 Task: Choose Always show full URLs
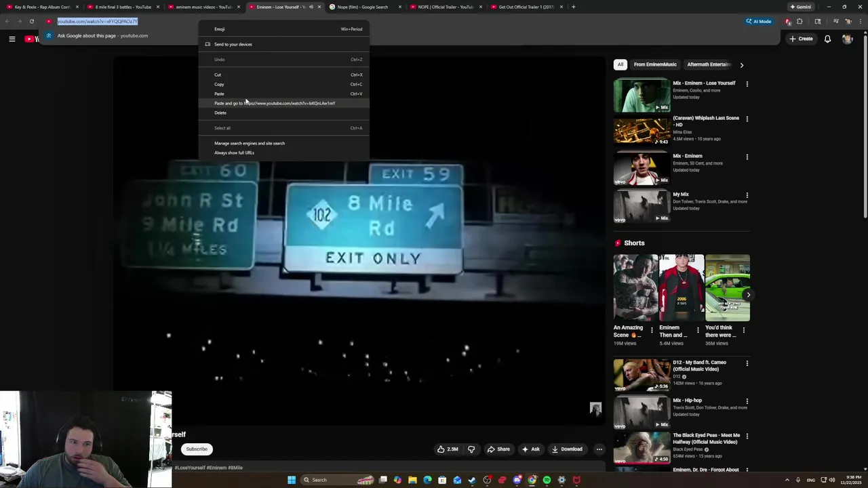pyautogui.click(x=284, y=152)
